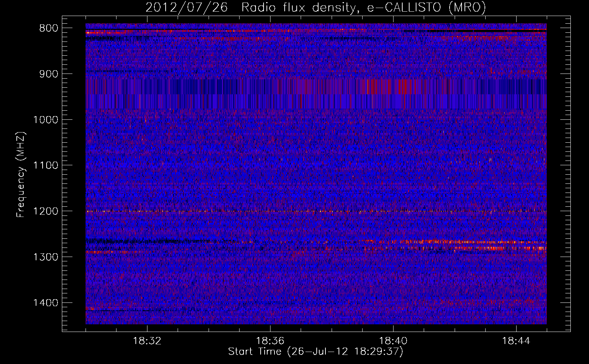
Task: Click the 'Frequency (MHZ)' axis label
Action: coord(21,175)
